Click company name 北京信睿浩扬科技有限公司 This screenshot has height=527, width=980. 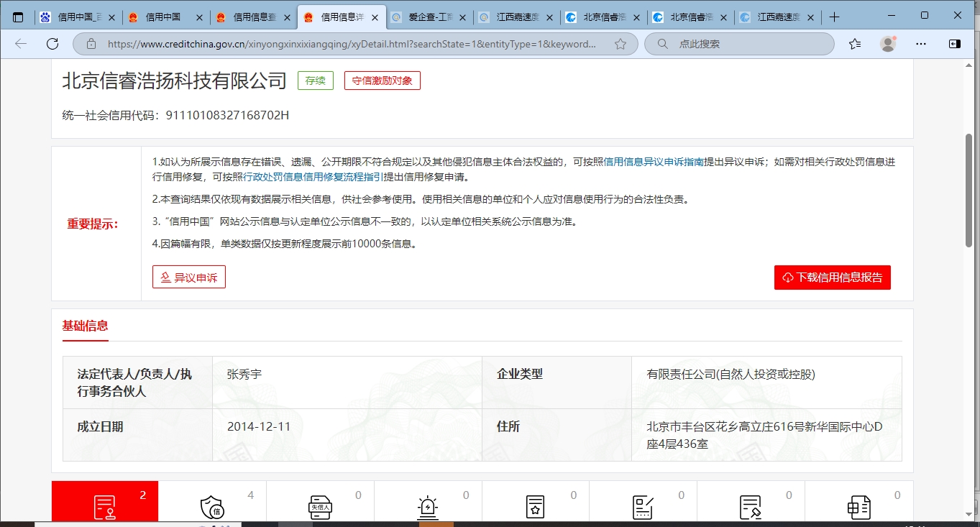click(x=175, y=81)
